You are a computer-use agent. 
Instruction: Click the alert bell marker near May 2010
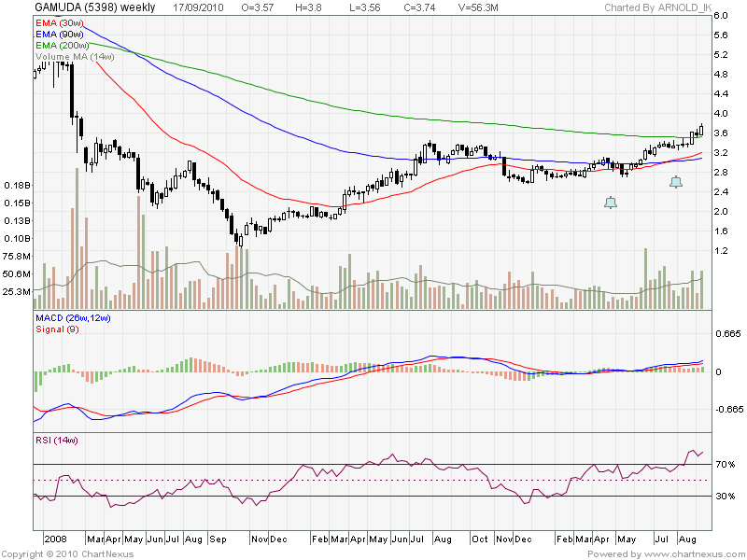[x=611, y=203]
